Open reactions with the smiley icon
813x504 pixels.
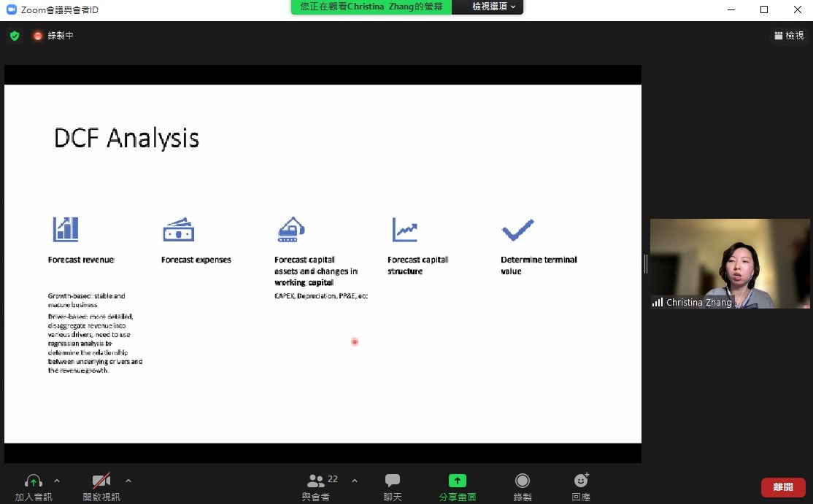coord(581,481)
